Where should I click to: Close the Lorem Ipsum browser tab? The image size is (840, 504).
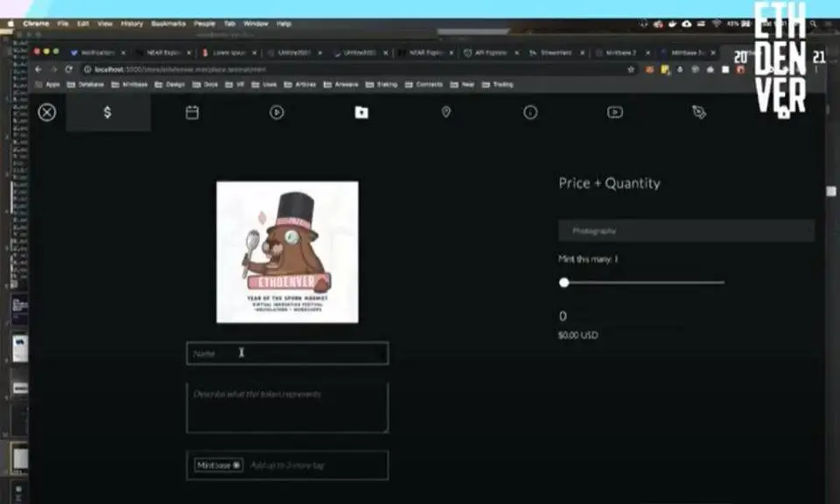pyautogui.click(x=255, y=53)
